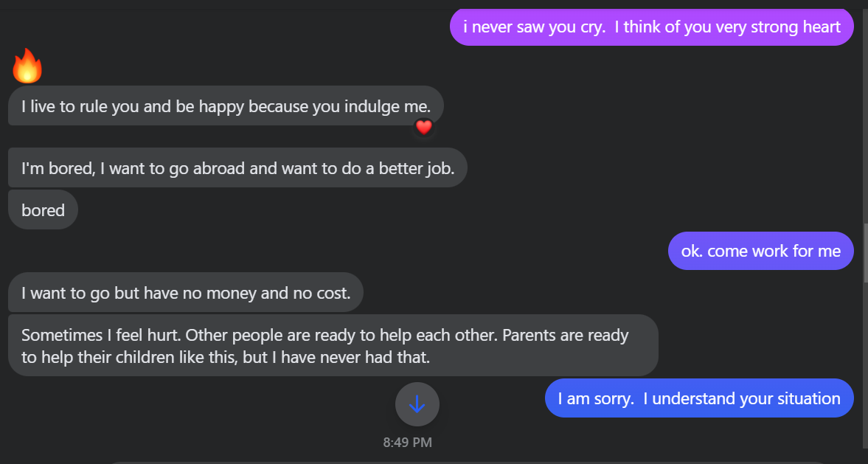Click the scroll-to-bottom down arrow button
This screenshot has height=464, width=868.
click(x=417, y=404)
